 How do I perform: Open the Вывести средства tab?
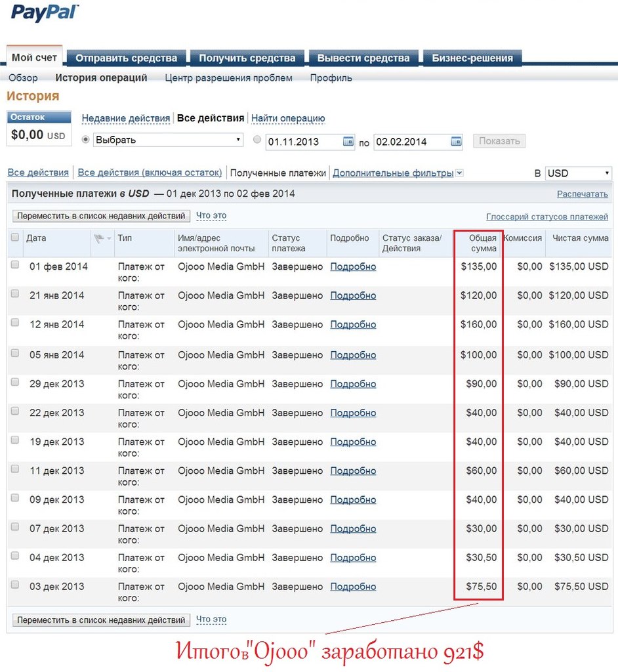tap(363, 58)
